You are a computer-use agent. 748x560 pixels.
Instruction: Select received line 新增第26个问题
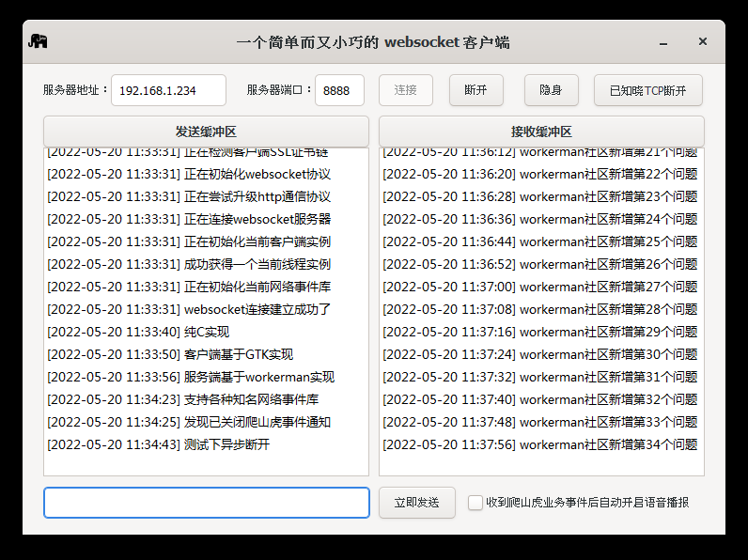(540, 264)
